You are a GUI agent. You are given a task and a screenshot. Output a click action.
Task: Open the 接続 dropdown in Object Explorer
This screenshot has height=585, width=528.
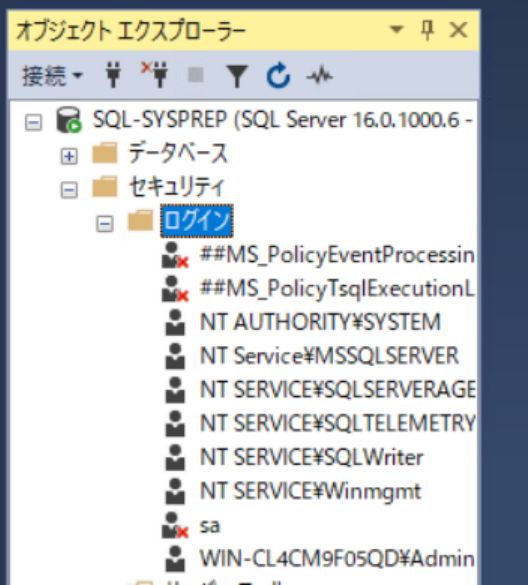[53, 76]
